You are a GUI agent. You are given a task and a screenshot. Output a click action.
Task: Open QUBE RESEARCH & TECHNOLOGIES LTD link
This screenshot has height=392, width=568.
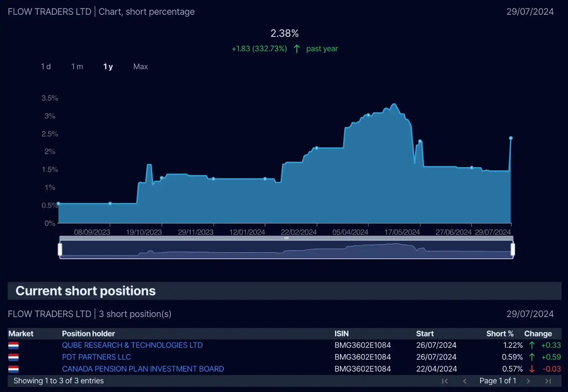pos(133,345)
